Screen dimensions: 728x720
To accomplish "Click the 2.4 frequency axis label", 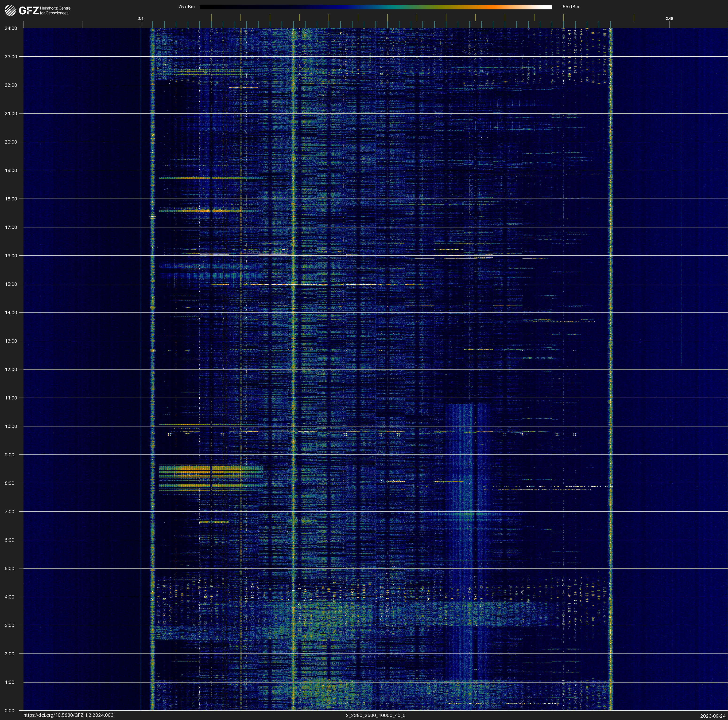I will (x=140, y=19).
